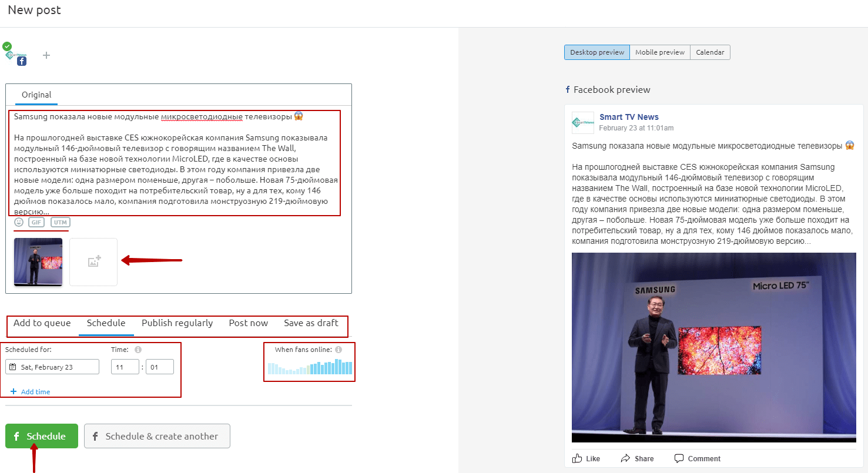The height and width of the screenshot is (473, 868).
Task: Click the Smart TV News Facebook profile icon
Action: 15,54
